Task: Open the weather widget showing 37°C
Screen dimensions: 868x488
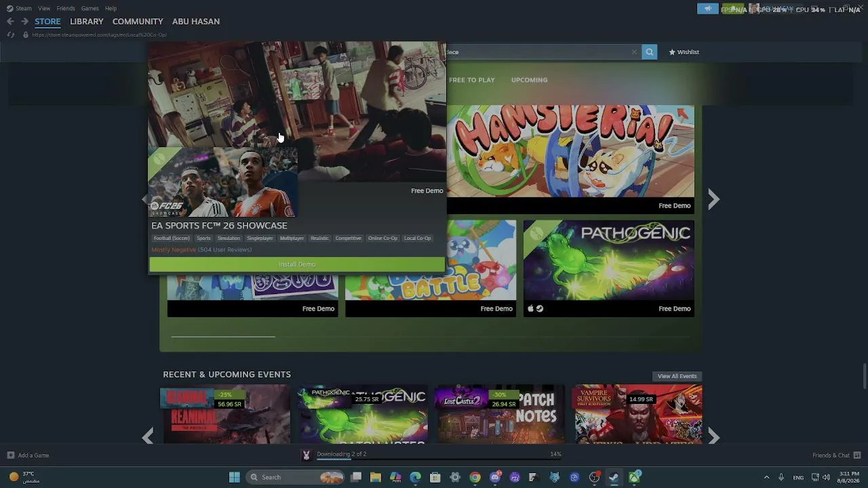Action: [x=24, y=477]
